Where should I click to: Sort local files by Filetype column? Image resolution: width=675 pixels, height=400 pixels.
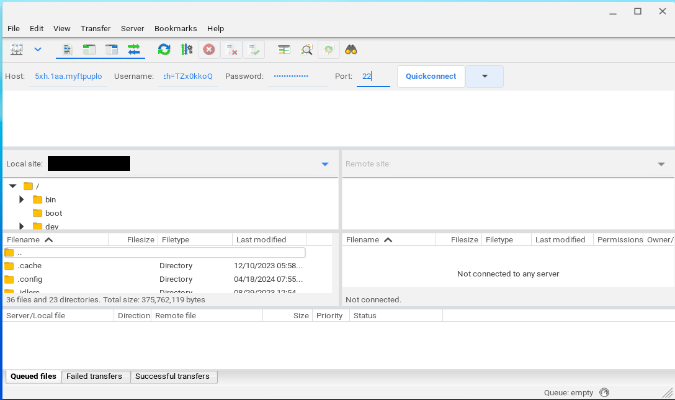[x=195, y=240]
